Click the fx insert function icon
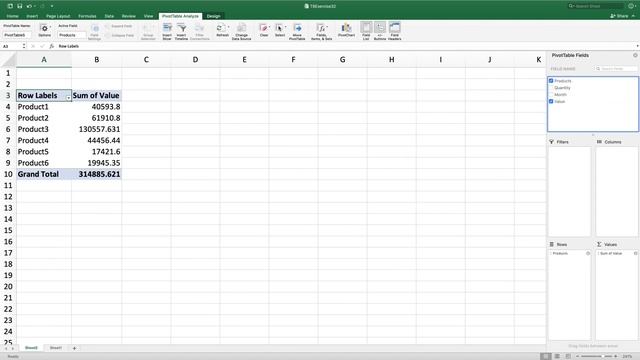The image size is (640, 360). coord(51,46)
